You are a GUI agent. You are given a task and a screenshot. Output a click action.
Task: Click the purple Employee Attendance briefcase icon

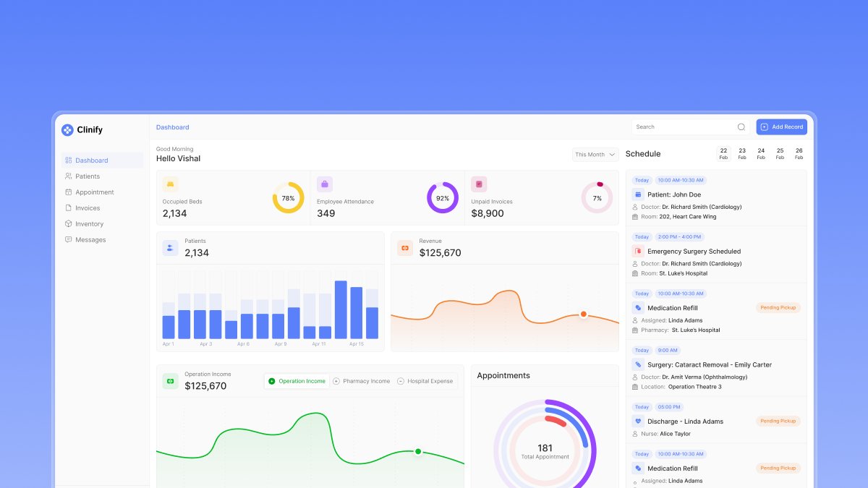325,184
